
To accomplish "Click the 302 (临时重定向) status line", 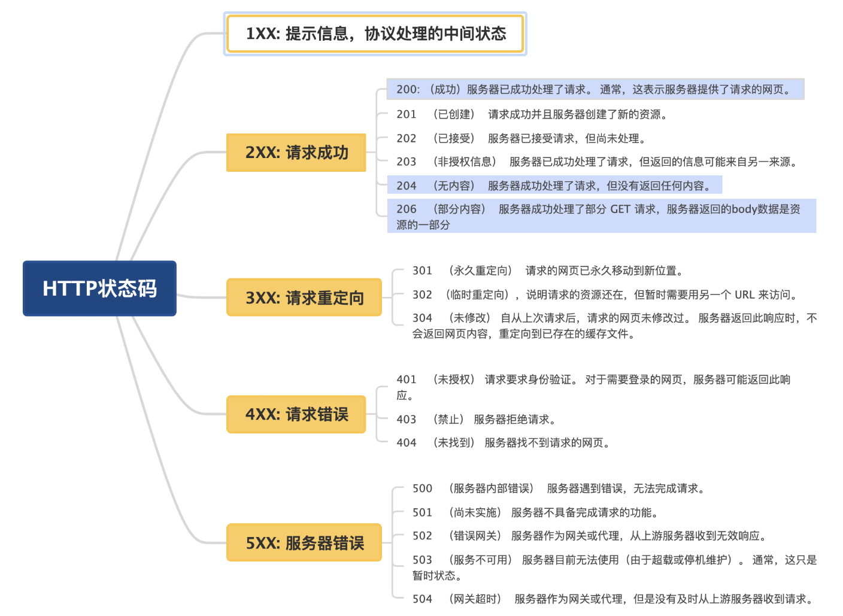I will point(605,295).
